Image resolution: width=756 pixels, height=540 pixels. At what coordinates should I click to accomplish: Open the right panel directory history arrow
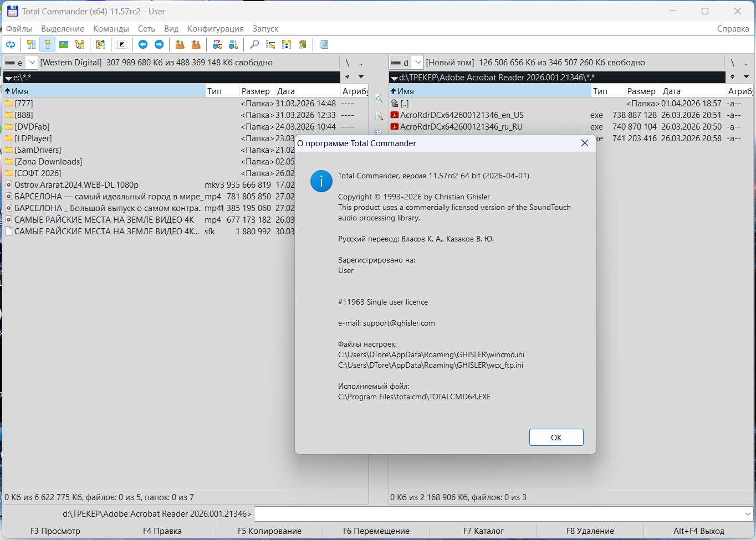(746, 77)
